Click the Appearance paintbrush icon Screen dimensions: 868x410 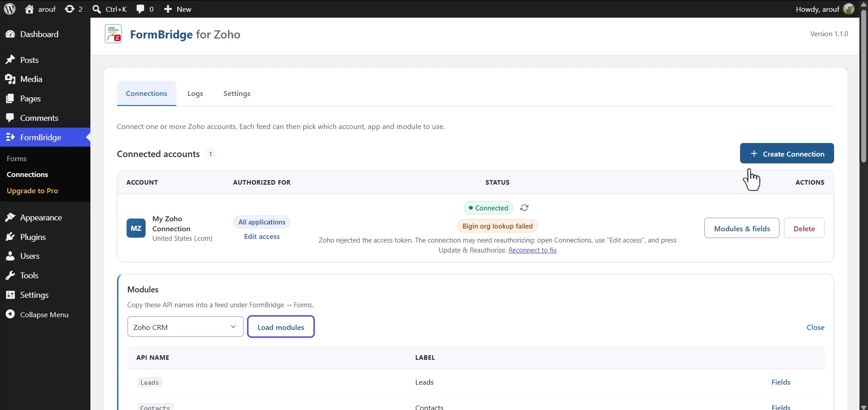point(10,218)
